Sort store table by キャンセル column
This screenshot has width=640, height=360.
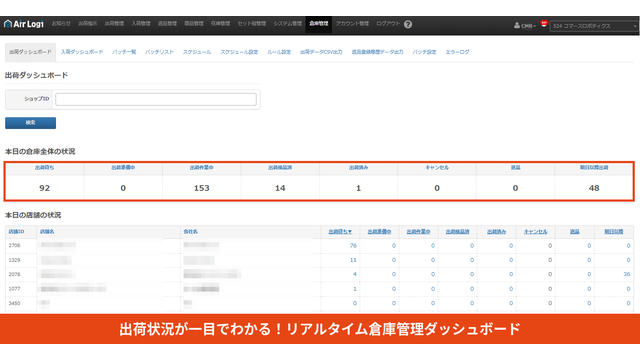pyautogui.click(x=536, y=232)
